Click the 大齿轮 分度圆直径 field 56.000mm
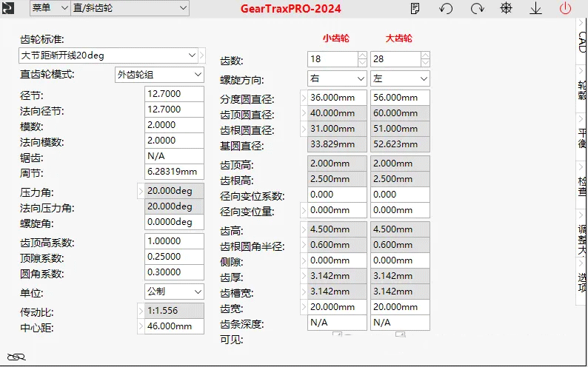 click(400, 98)
